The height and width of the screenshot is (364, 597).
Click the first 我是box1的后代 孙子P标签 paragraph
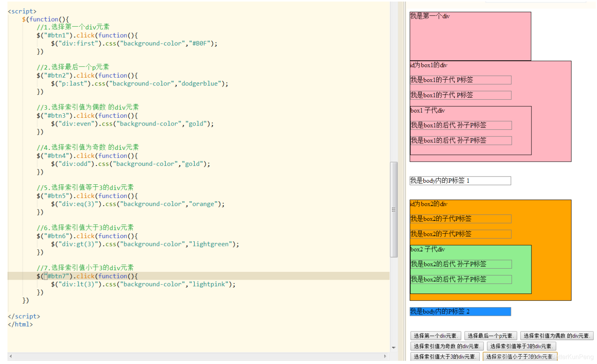click(461, 125)
